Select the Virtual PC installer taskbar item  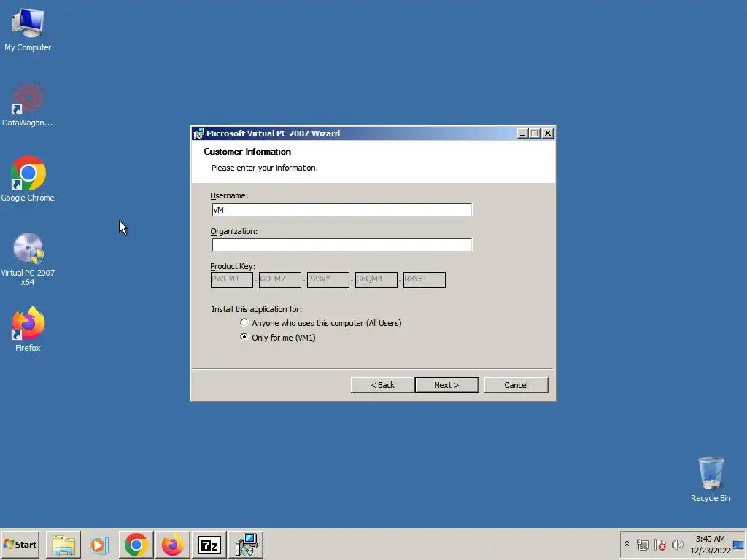pos(246,544)
